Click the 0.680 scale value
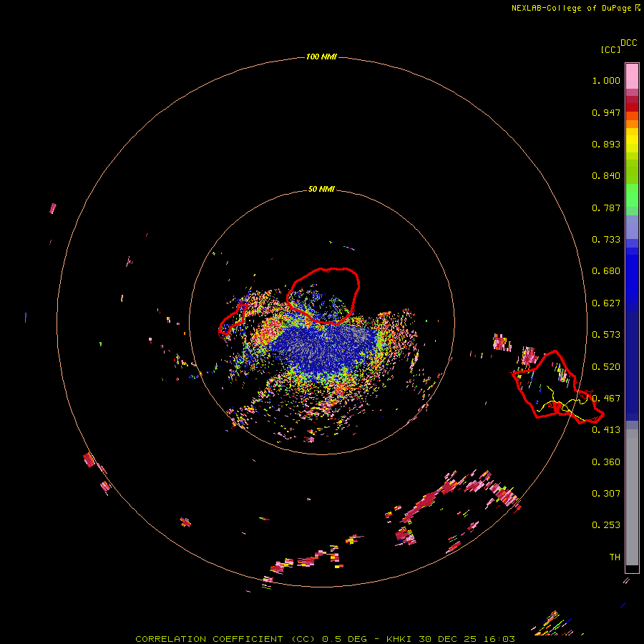Screen dimensions: 644x644 coord(606,271)
